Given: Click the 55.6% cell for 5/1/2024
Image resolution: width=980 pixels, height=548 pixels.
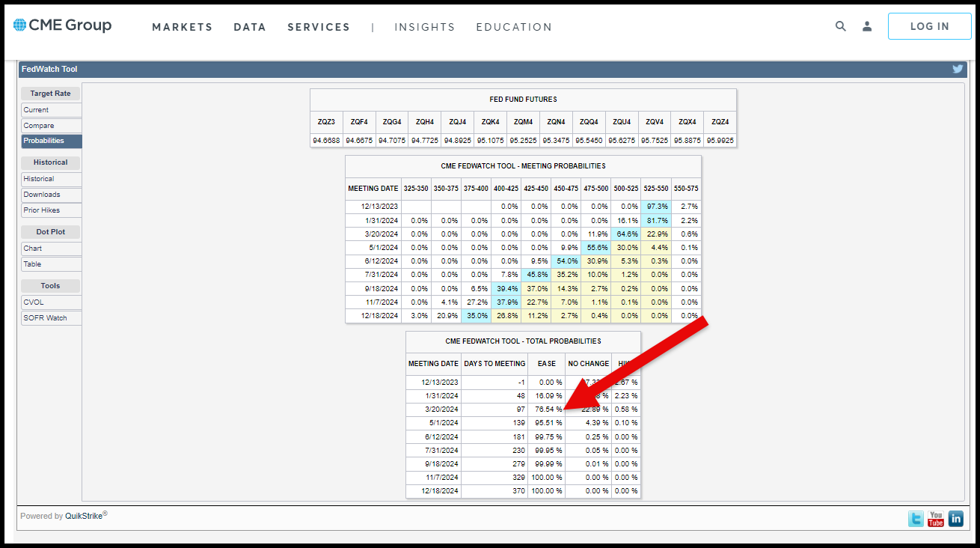Looking at the screenshot, I should point(596,248).
